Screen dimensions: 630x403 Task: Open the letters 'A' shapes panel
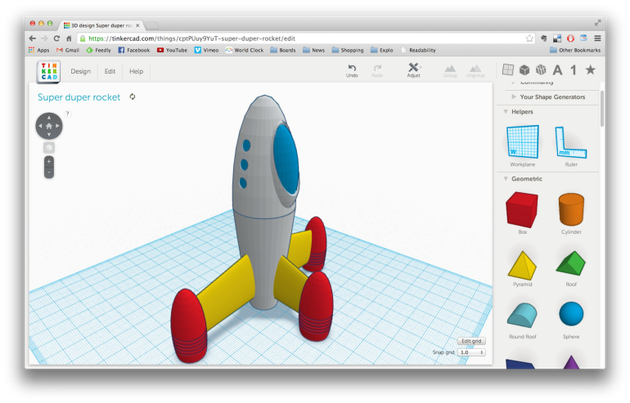click(x=557, y=70)
